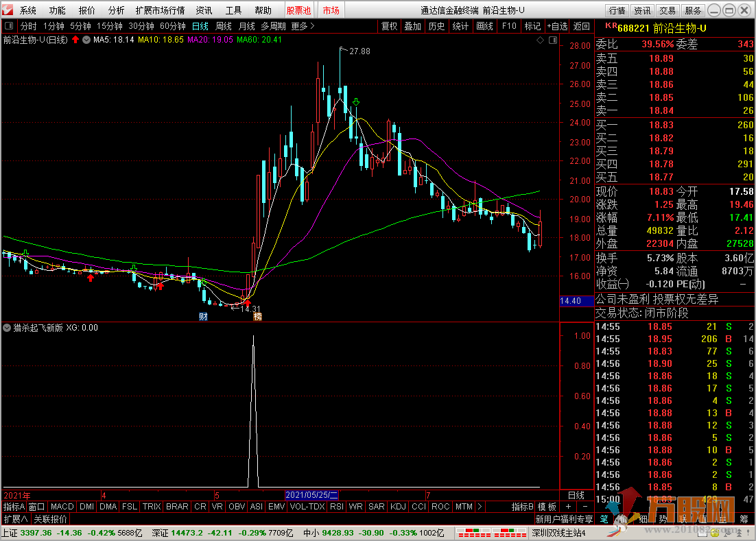Toggle the right info panel icon

click(x=553, y=40)
